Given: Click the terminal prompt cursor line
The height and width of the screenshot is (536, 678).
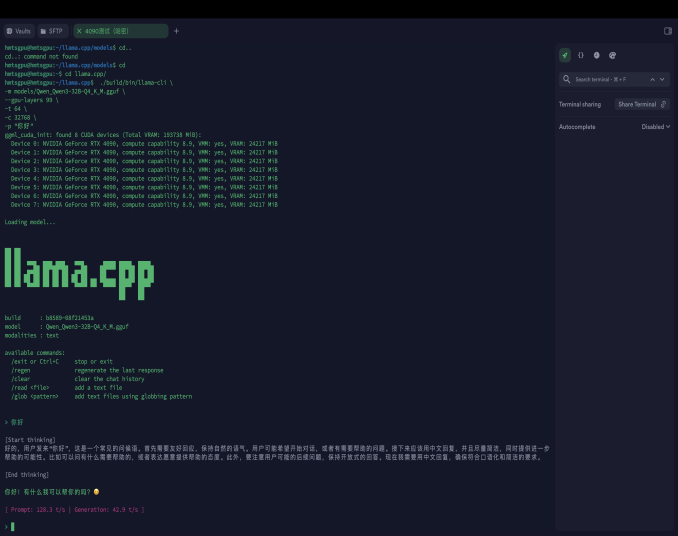Looking at the screenshot, I should (x=10, y=526).
